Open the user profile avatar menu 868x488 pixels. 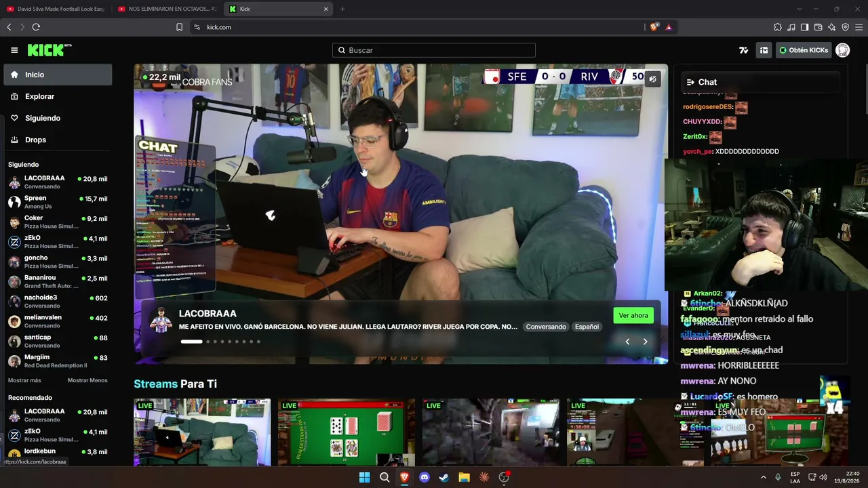(x=843, y=50)
